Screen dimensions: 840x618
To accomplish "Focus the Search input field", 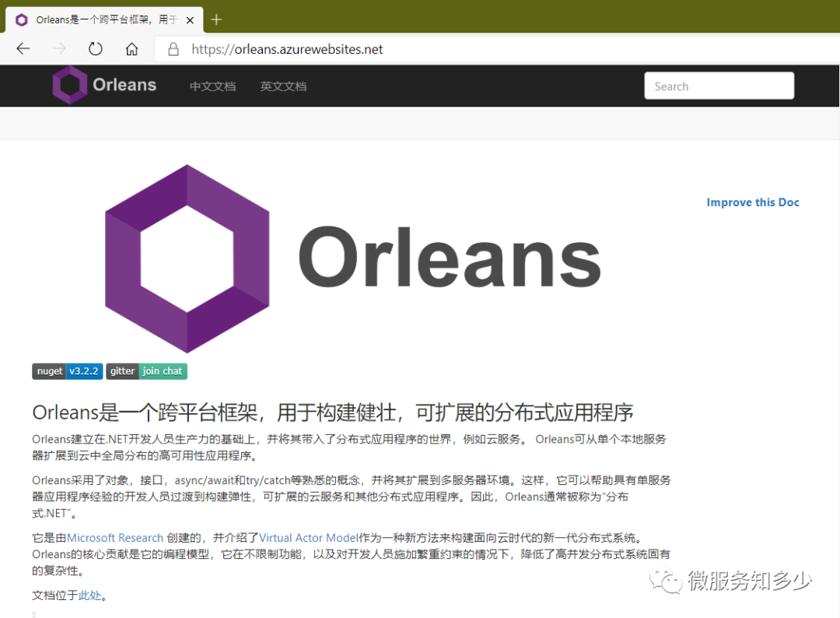I will pyautogui.click(x=719, y=86).
